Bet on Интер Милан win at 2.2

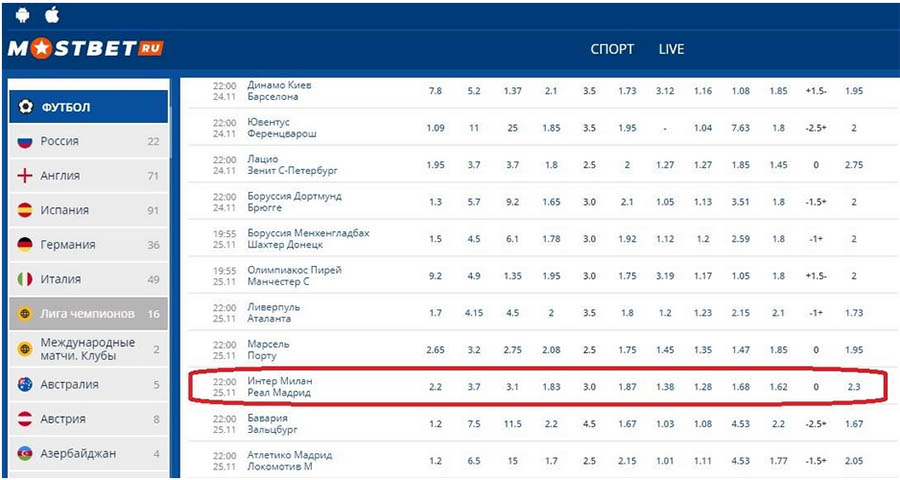point(435,387)
